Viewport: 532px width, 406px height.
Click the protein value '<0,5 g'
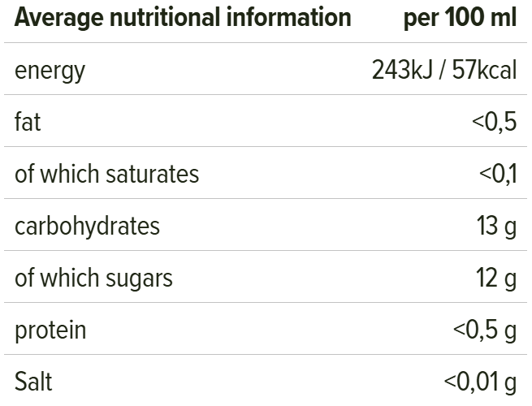click(484, 330)
